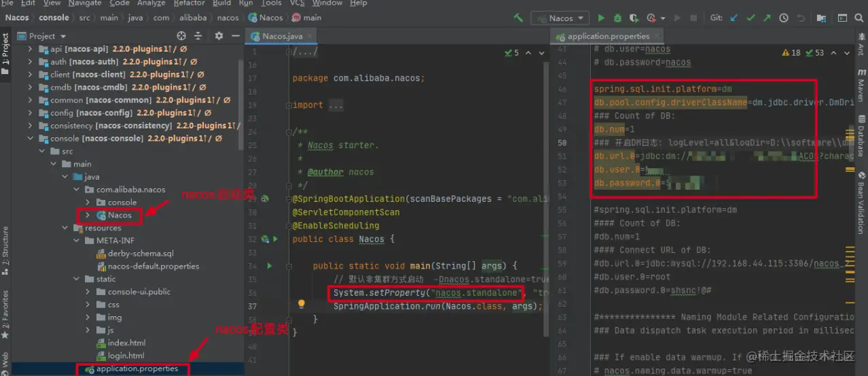
Task: Click 'SpringApplication.run' line in Nacos.java
Action: [x=438, y=307]
